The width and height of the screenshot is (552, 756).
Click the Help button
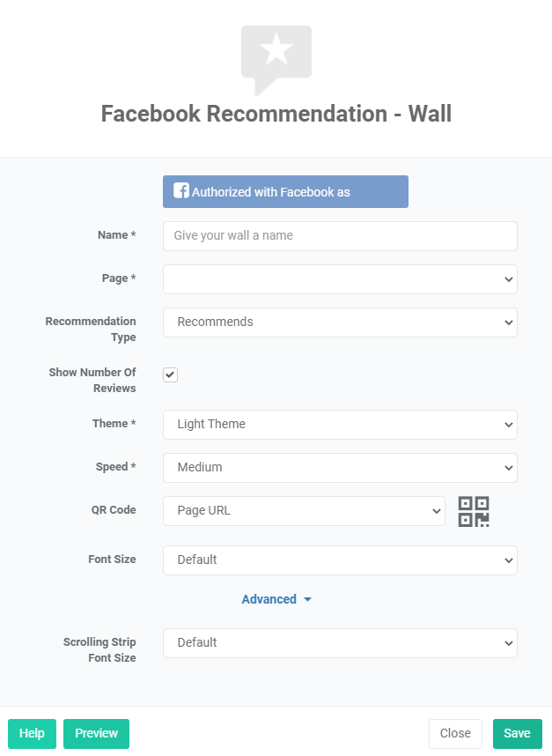click(x=32, y=733)
